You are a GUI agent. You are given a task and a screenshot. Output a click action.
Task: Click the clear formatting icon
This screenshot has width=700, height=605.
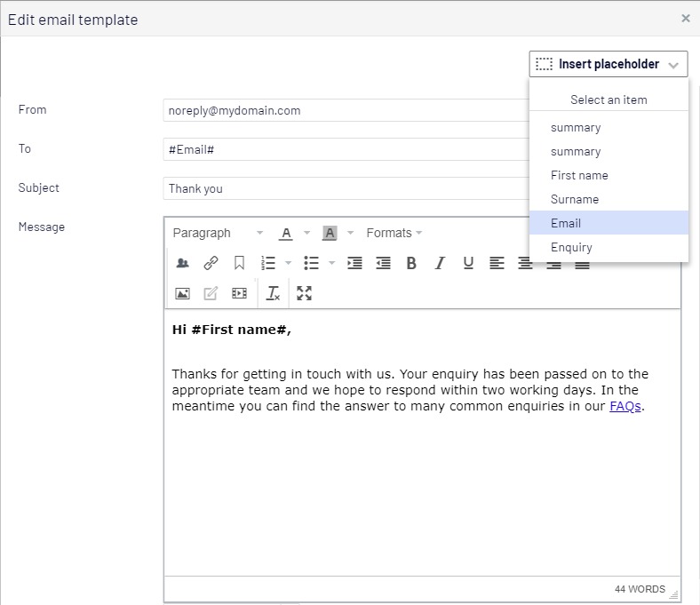click(x=274, y=293)
